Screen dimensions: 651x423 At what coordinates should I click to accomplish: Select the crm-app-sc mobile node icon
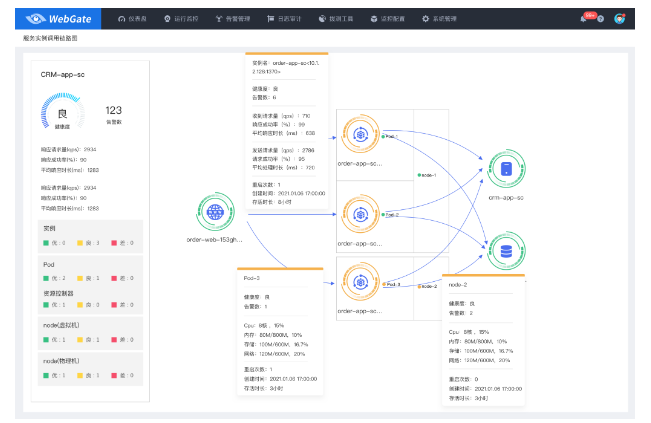pos(506,169)
